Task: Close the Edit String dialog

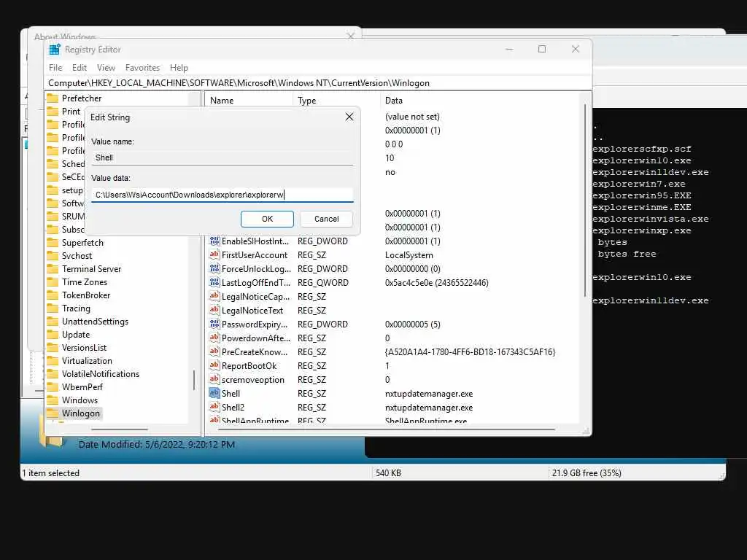Action: [349, 117]
